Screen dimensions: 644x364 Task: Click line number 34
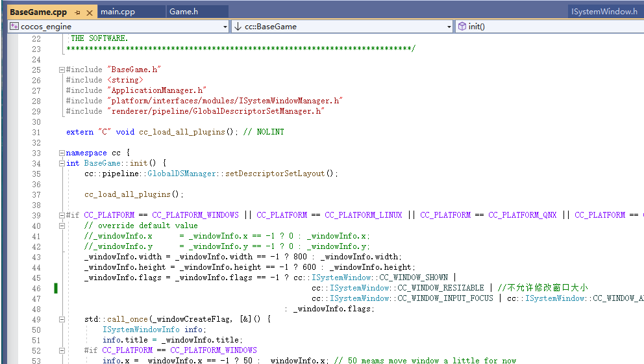(36, 164)
